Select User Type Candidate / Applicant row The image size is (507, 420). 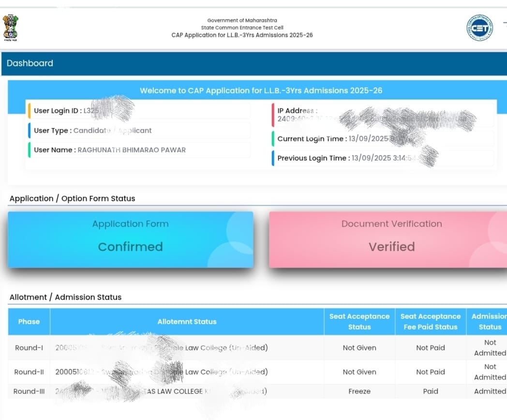pos(139,130)
